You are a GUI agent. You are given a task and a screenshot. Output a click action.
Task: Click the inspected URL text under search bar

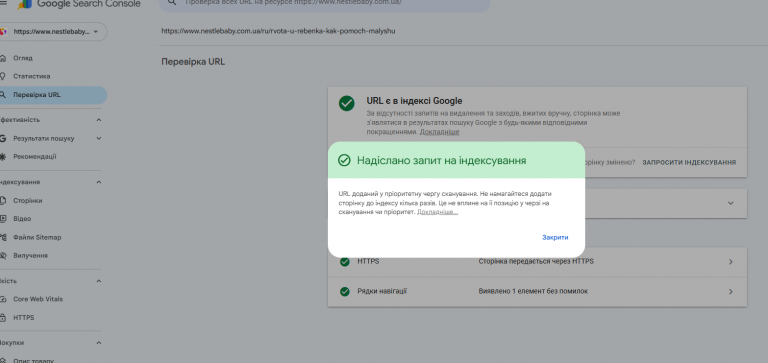click(278, 31)
